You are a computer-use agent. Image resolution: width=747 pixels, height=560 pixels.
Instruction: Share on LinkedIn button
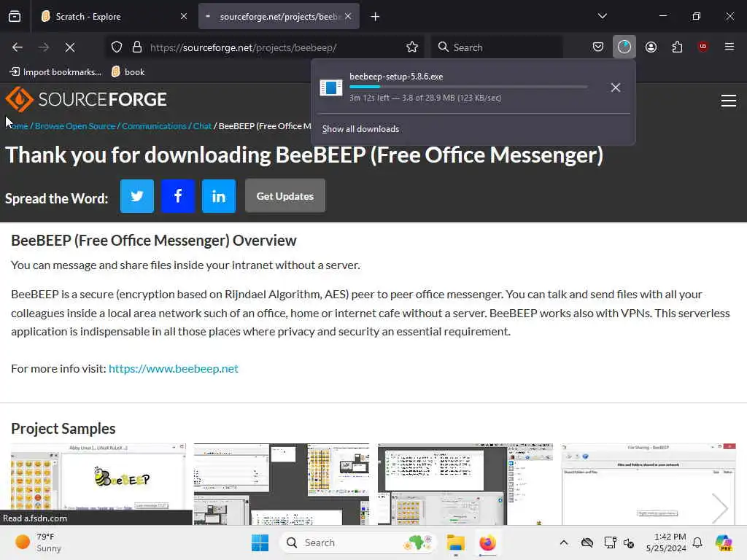[219, 196]
